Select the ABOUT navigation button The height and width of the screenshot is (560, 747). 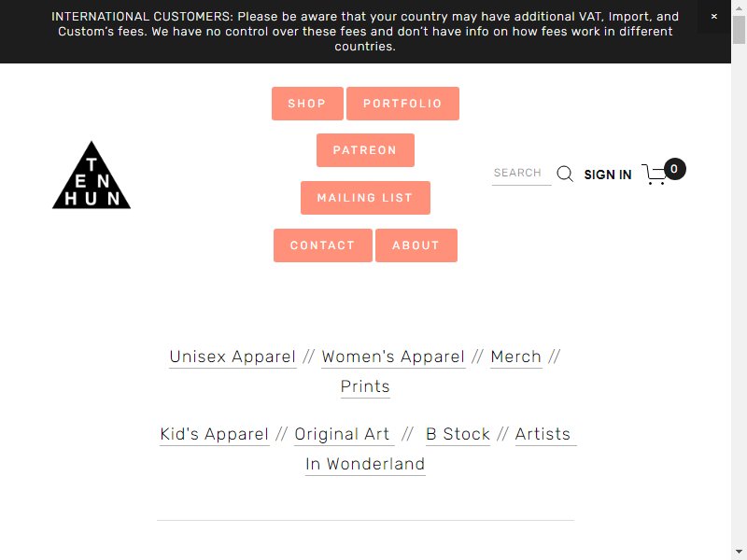[416, 245]
